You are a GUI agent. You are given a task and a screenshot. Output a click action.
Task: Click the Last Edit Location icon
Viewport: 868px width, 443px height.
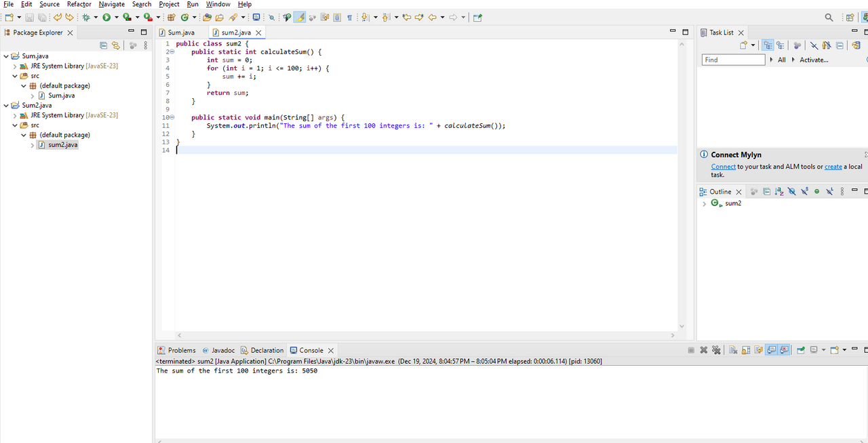click(x=407, y=18)
